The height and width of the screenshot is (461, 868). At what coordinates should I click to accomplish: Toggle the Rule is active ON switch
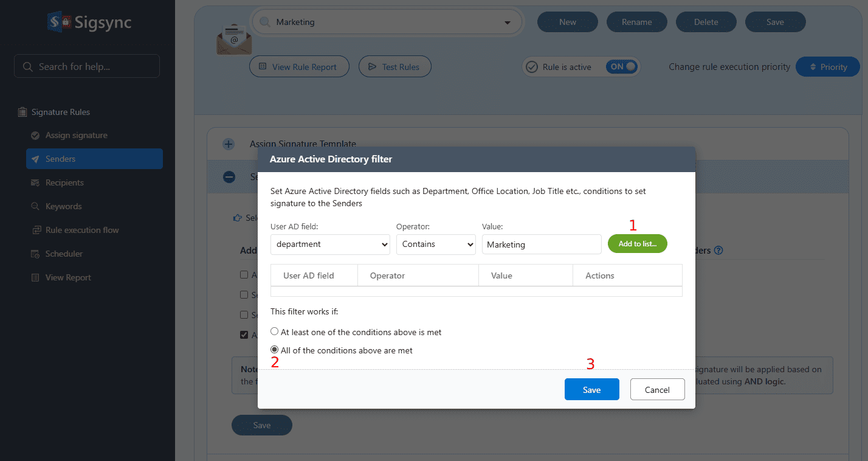pyautogui.click(x=621, y=67)
